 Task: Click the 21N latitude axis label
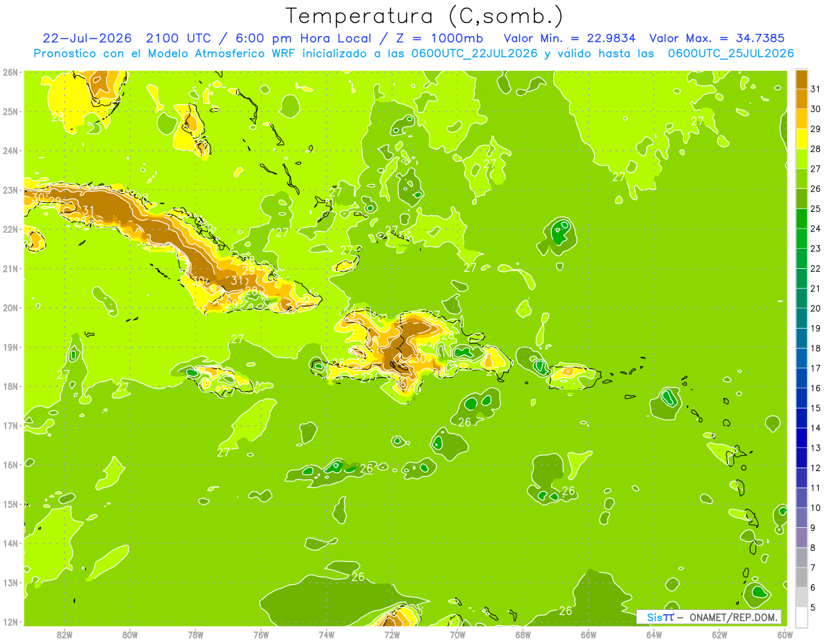(x=10, y=268)
